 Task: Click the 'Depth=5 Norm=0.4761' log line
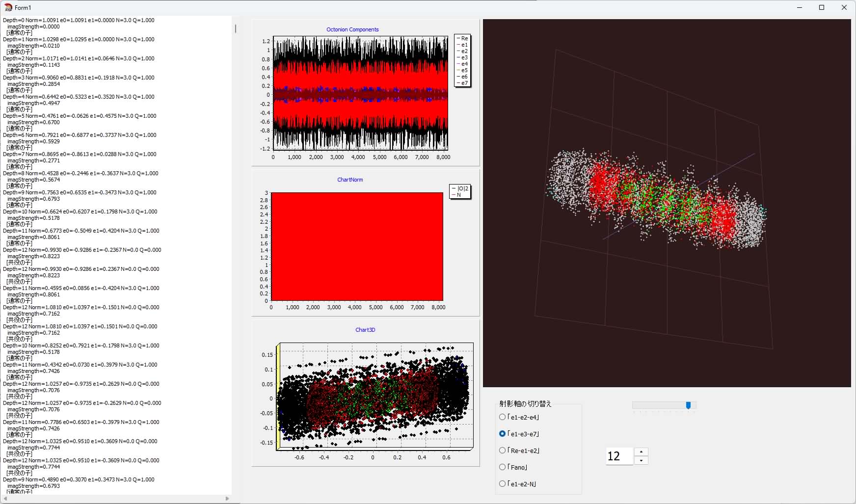coord(80,116)
